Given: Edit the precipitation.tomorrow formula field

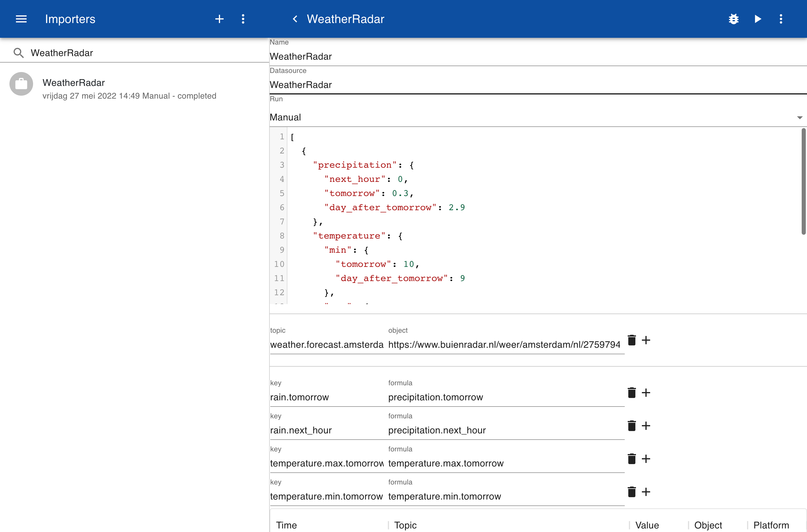Looking at the screenshot, I should point(506,397).
